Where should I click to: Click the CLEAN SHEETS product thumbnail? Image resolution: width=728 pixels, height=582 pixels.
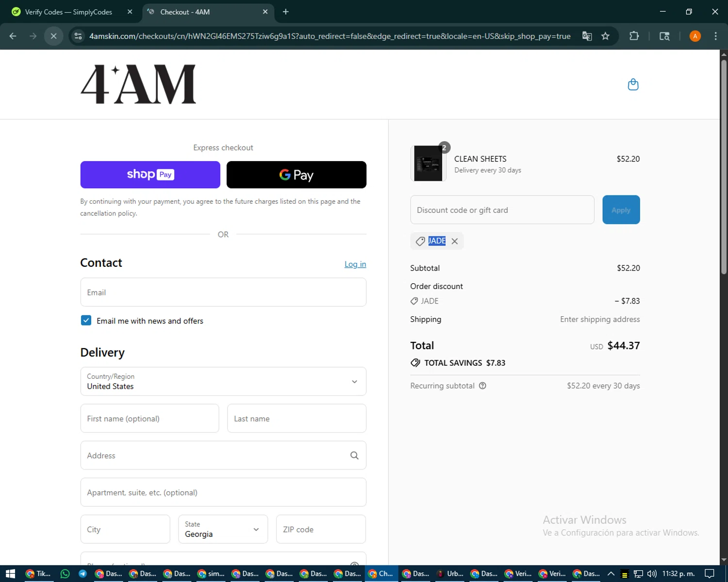tap(428, 163)
